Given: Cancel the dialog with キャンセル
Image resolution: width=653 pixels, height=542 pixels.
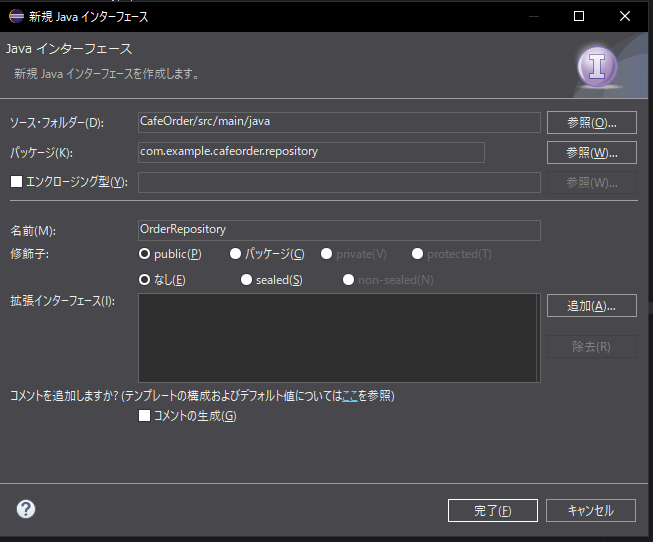Looking at the screenshot, I should tap(590, 510).
